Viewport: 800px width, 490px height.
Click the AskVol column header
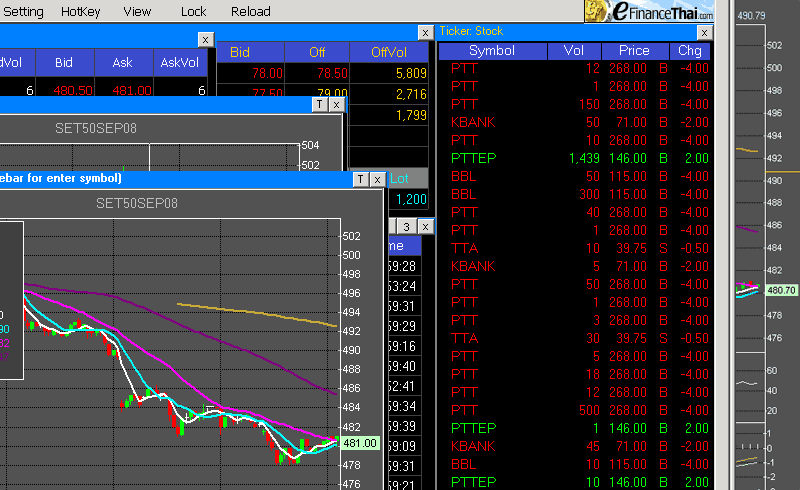pos(180,62)
